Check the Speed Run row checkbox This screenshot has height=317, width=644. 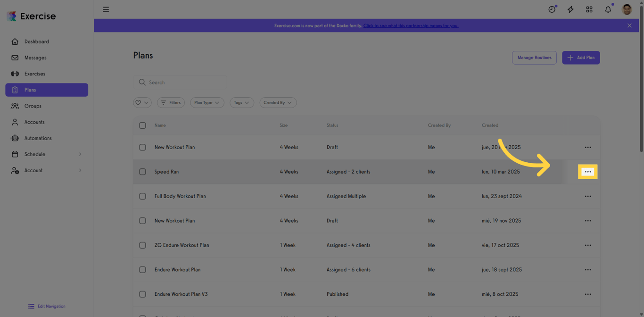[x=142, y=172]
